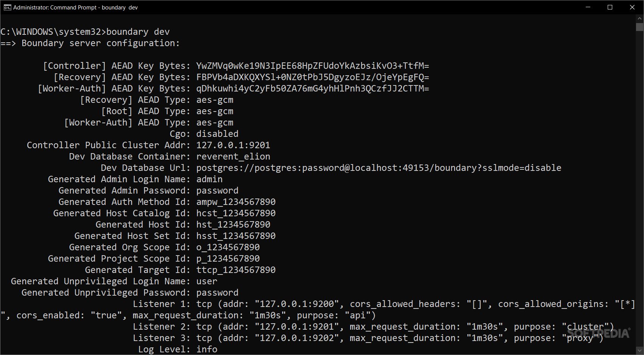This screenshot has height=355, width=644.
Task: Click the scrollbar up arrow
Action: pyautogui.click(x=639, y=18)
